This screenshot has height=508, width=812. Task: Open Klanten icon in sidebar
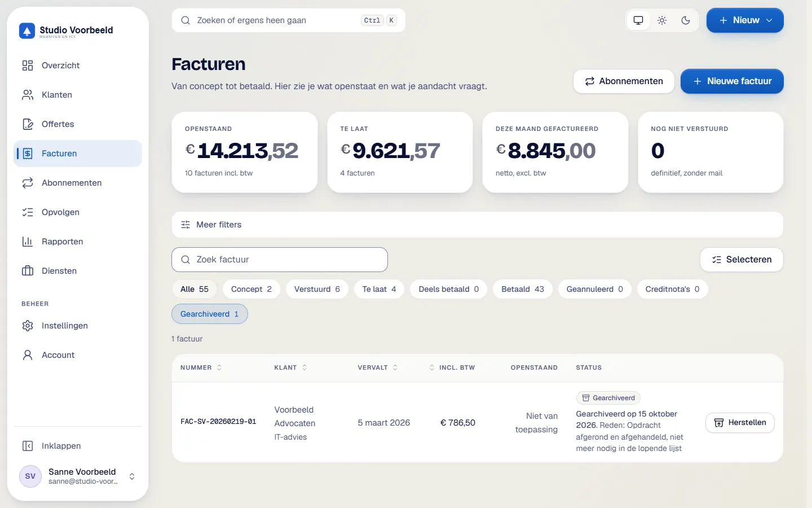(28, 95)
